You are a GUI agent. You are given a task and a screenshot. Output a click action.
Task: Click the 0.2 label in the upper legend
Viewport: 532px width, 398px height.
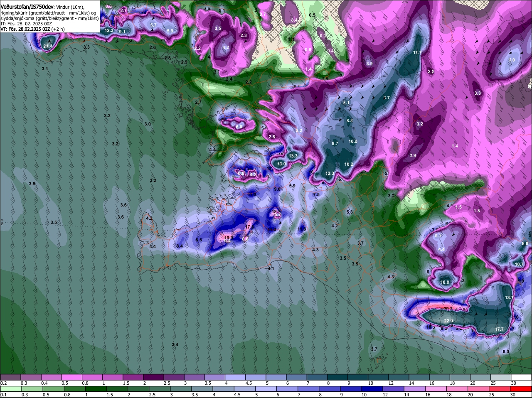3,383
